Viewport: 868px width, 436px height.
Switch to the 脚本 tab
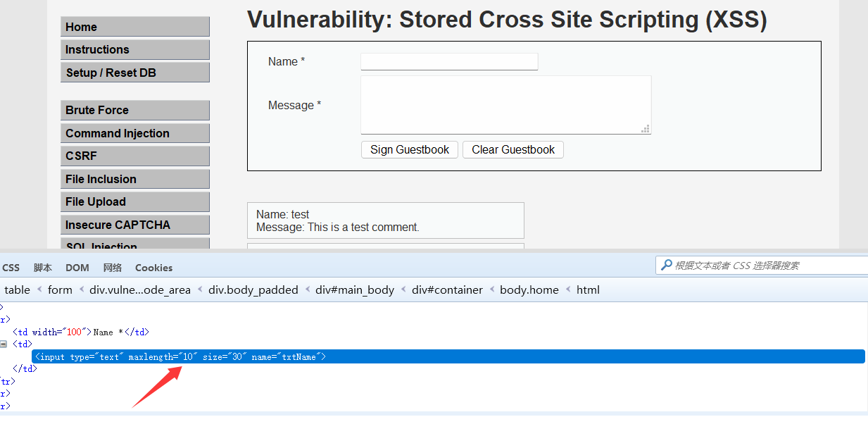coord(43,268)
